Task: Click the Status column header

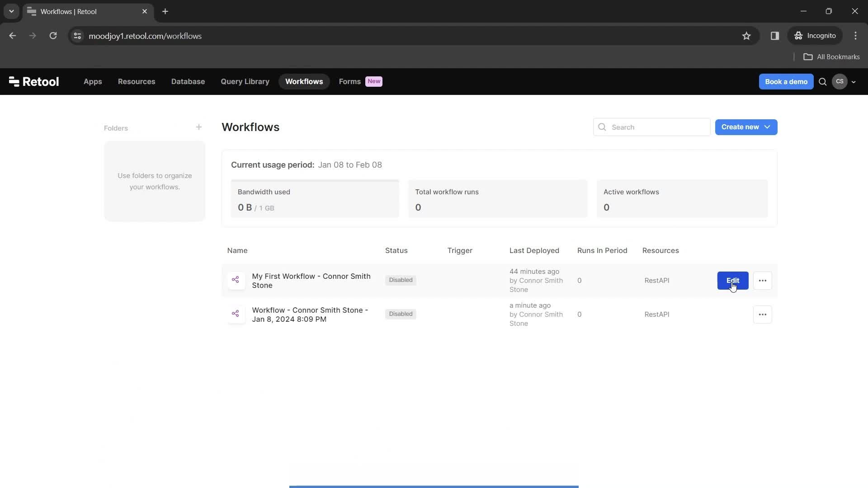Action: tap(396, 251)
